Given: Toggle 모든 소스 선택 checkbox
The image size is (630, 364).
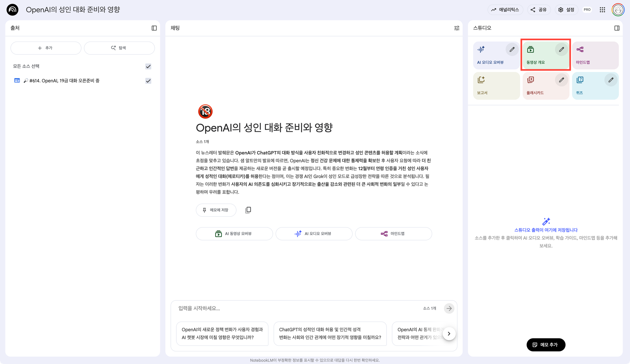Looking at the screenshot, I should pos(148,66).
